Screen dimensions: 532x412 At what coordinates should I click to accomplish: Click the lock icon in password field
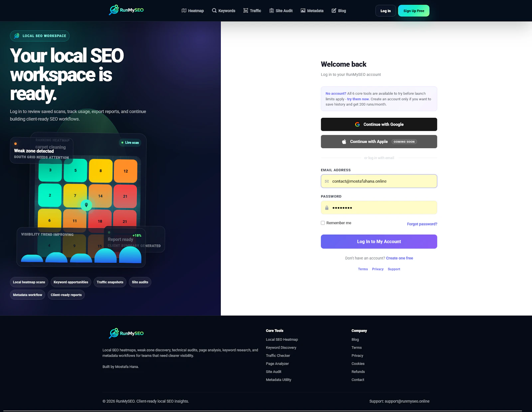(327, 208)
